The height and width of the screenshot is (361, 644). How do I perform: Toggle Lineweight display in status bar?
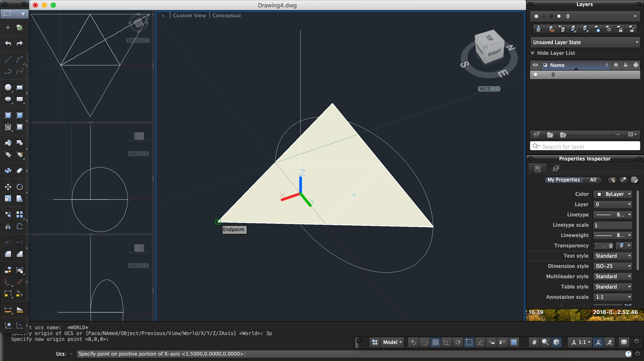503,342
